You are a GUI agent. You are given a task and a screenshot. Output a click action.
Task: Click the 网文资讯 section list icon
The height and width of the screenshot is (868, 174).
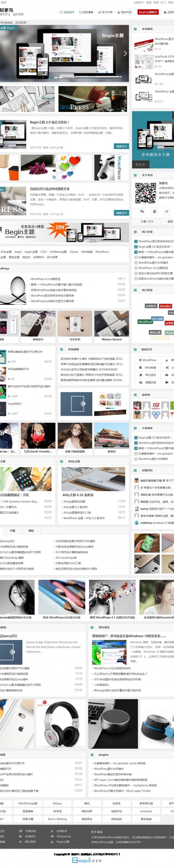[x=92, y=627]
